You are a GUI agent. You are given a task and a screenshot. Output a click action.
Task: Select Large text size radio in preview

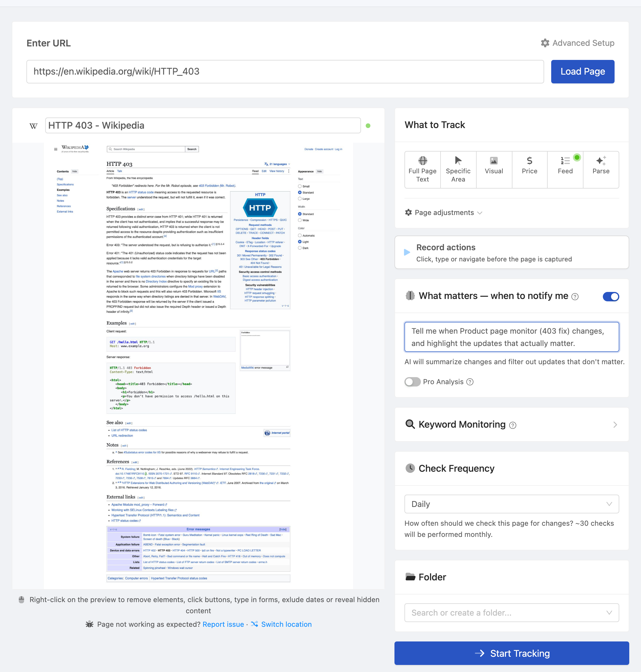pyautogui.click(x=300, y=199)
